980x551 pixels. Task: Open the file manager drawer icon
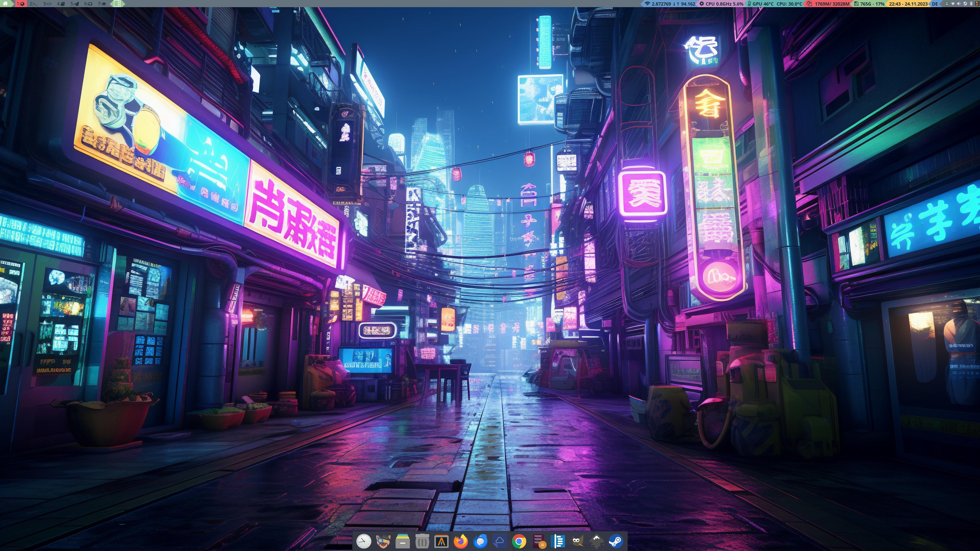402,541
